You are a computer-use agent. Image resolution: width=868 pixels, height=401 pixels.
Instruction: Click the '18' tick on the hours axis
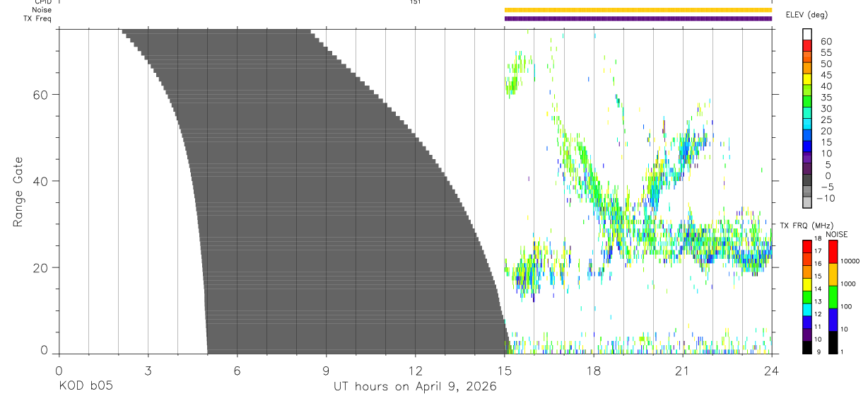[x=594, y=371]
